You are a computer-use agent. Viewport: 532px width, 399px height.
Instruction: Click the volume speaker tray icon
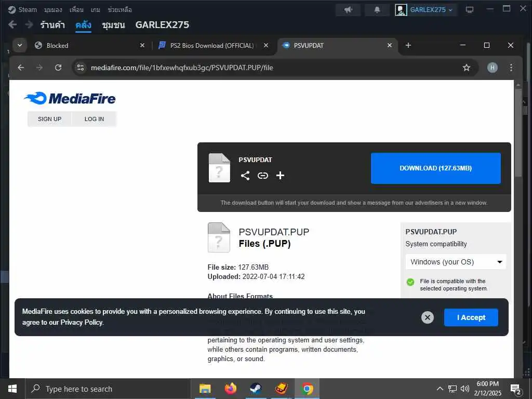click(465, 389)
